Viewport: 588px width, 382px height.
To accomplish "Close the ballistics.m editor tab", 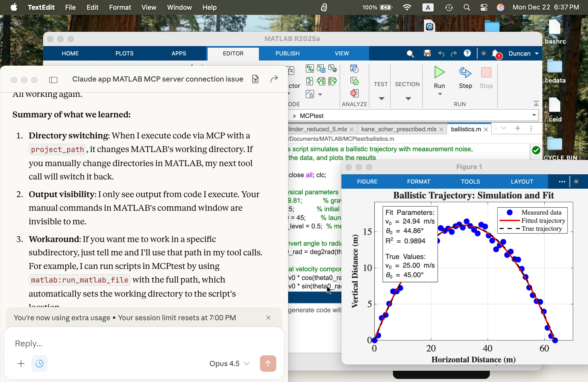I will click(486, 129).
